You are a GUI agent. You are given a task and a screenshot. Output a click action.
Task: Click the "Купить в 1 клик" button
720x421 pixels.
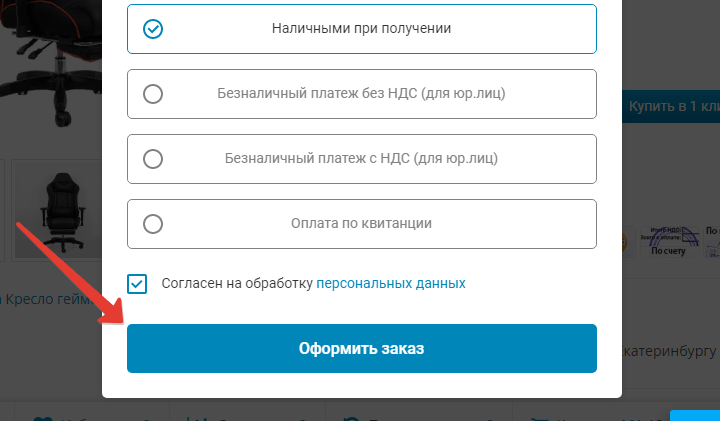[672, 106]
